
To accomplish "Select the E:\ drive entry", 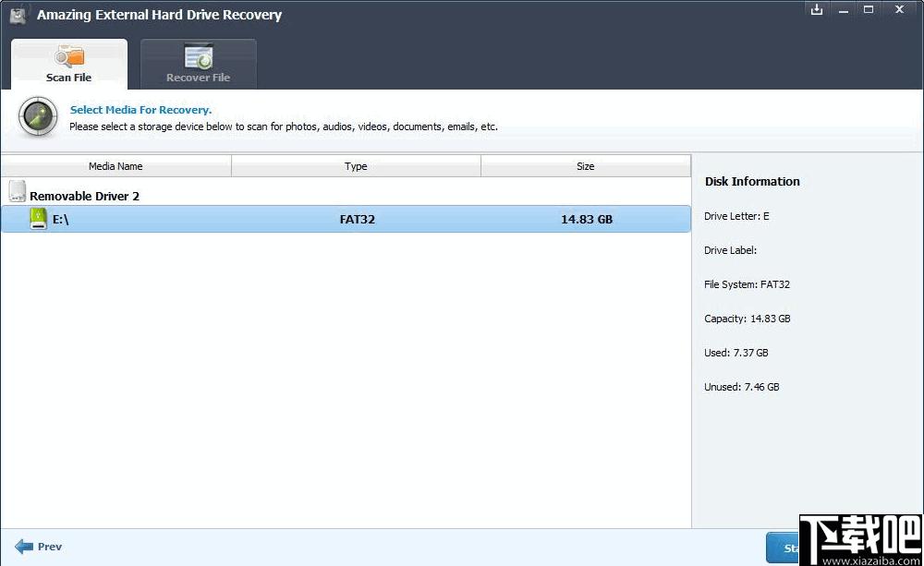I will [346, 219].
